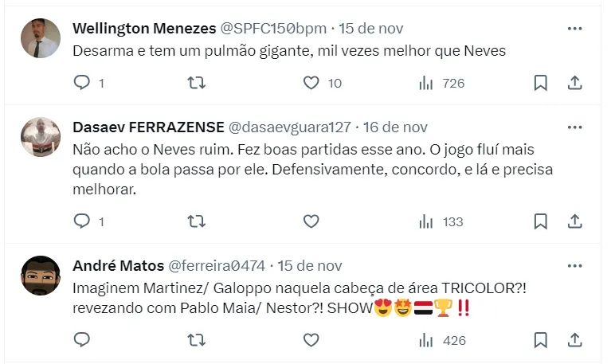Open more options on André Matos' tweet
This screenshot has height=364, width=611.
pos(574,266)
